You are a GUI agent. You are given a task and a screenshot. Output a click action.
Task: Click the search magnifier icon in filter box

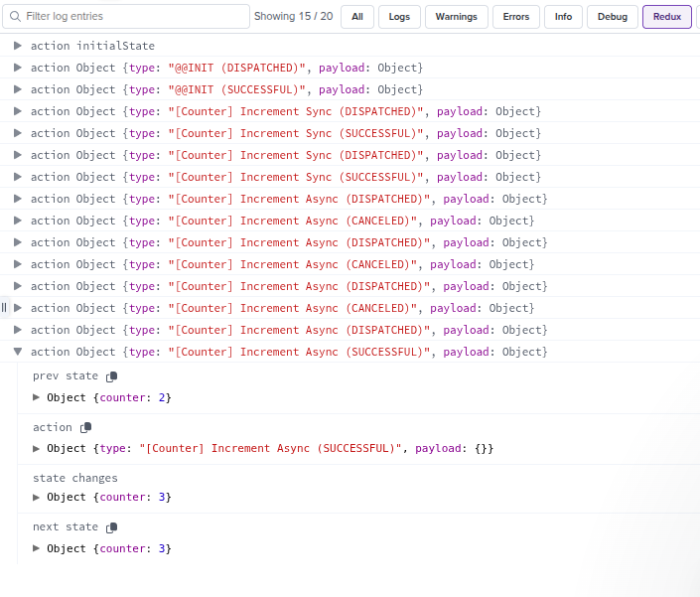(15, 17)
